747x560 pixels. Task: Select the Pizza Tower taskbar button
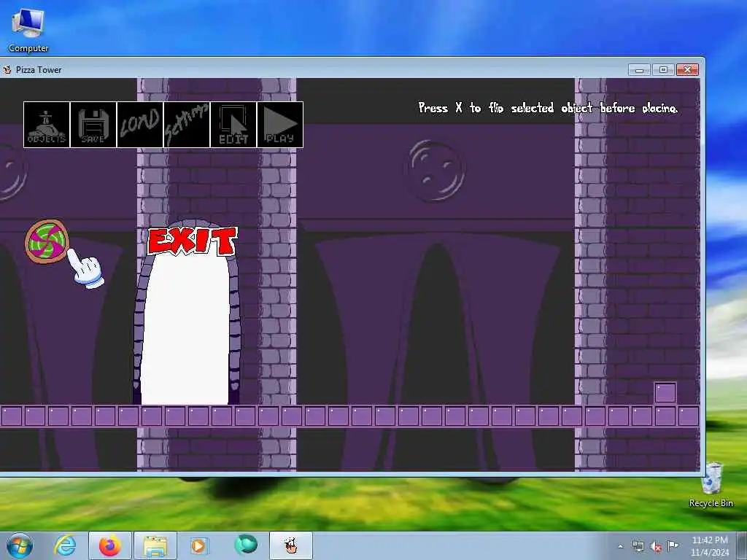tap(291, 545)
